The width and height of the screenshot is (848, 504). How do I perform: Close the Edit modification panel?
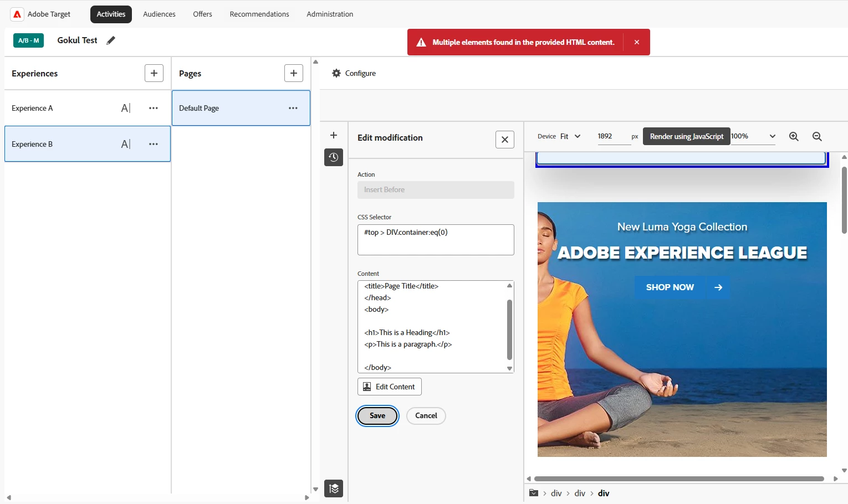tap(505, 140)
